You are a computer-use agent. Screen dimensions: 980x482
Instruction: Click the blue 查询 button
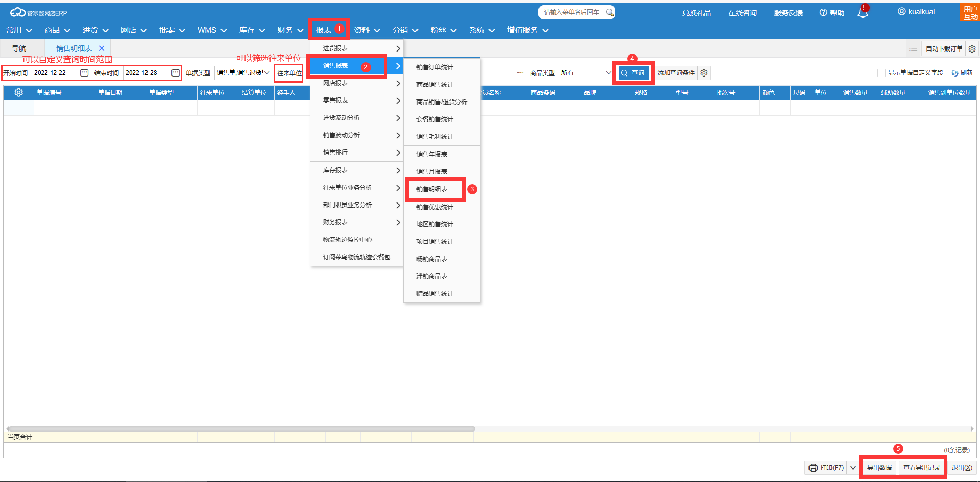click(x=633, y=73)
